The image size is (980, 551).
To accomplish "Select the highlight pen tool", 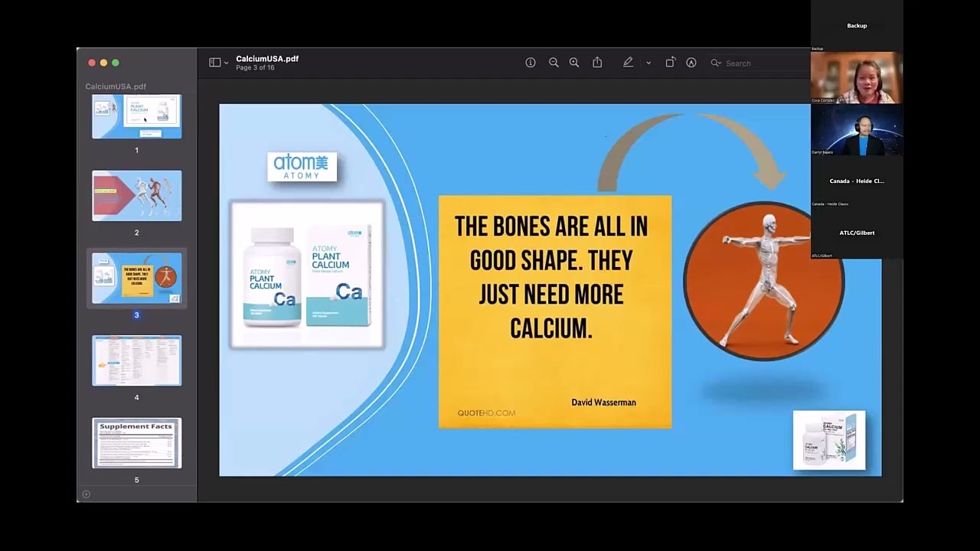I will click(628, 63).
